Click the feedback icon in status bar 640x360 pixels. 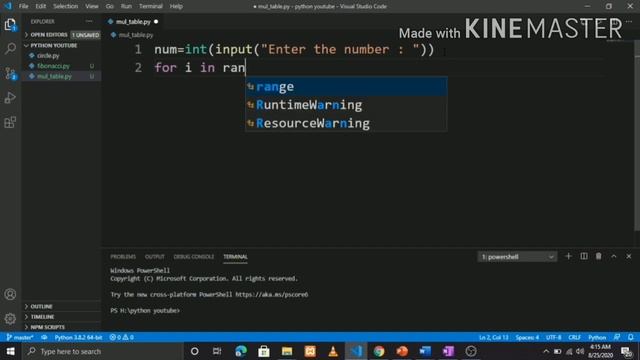click(617, 338)
